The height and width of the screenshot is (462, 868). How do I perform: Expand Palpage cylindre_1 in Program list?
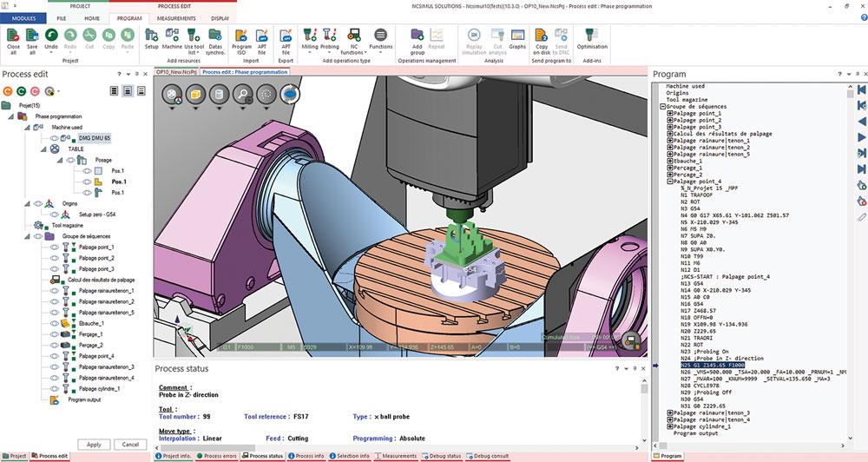(670, 426)
